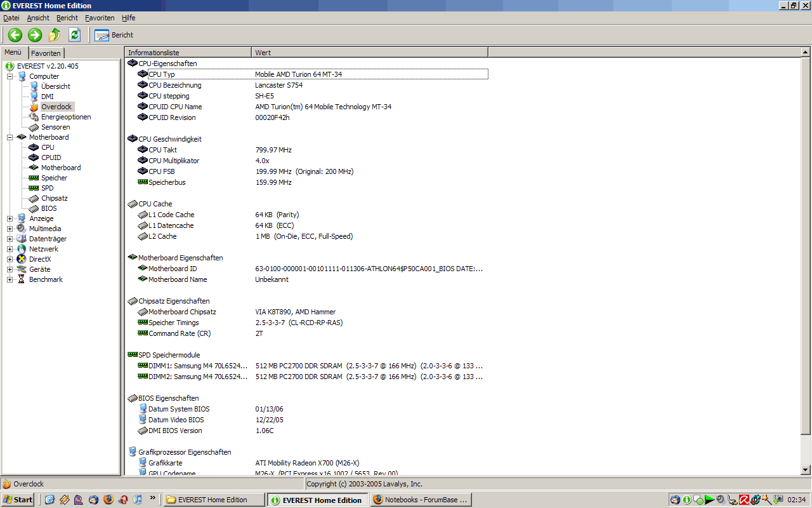Open the Datei menu
This screenshot has height=508, width=812.
[x=11, y=18]
